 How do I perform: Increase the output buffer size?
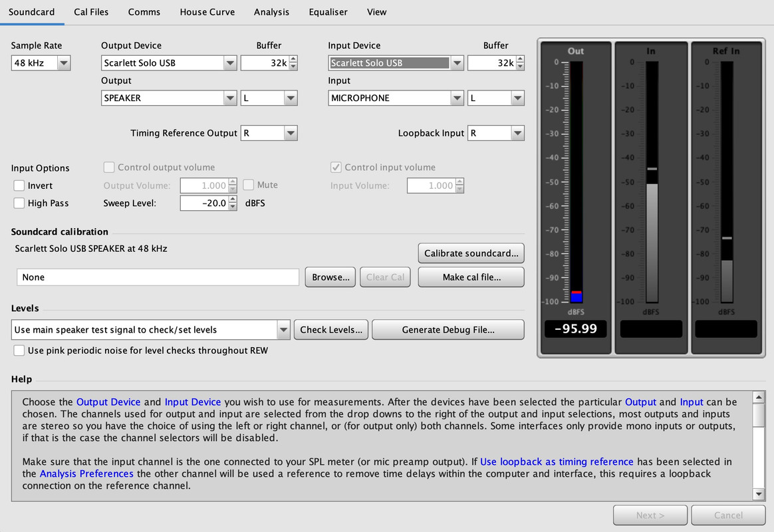point(294,59)
